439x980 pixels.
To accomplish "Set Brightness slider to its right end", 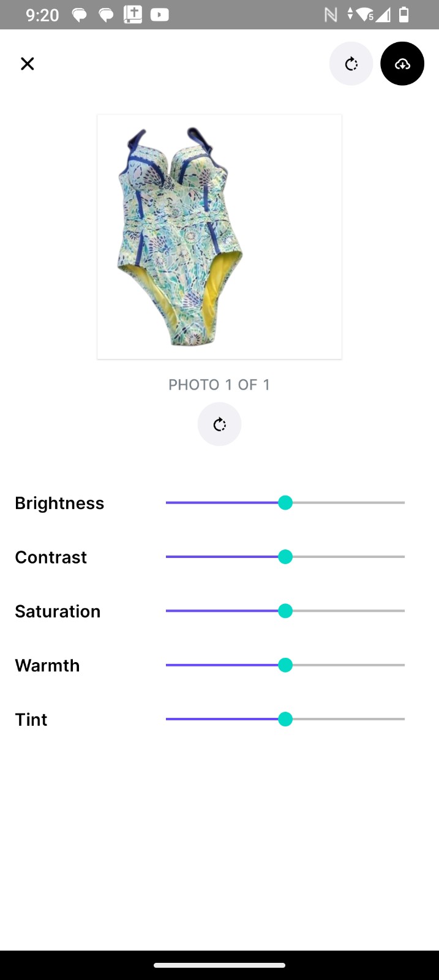I will click(403, 503).
